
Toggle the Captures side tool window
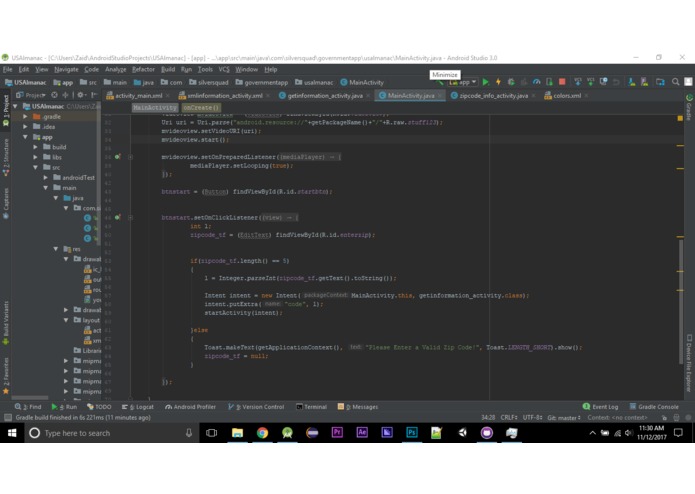(6, 203)
